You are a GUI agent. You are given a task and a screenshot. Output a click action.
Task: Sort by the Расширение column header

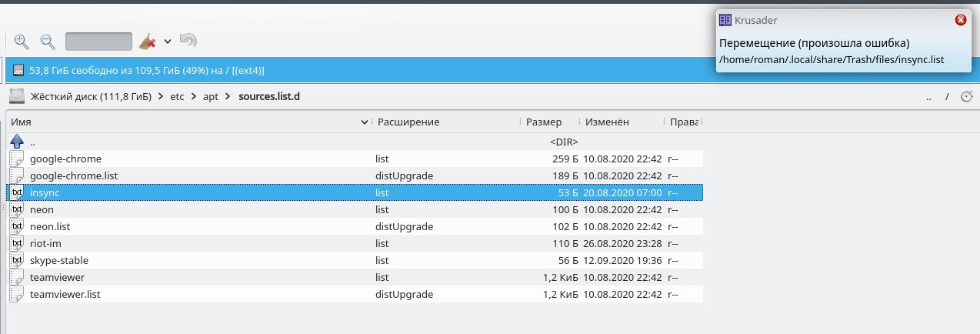pyautogui.click(x=447, y=122)
